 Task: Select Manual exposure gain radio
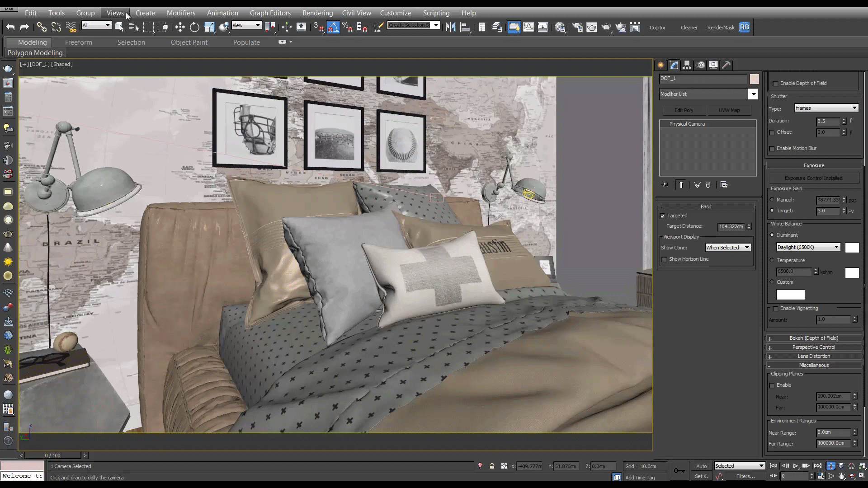point(772,199)
